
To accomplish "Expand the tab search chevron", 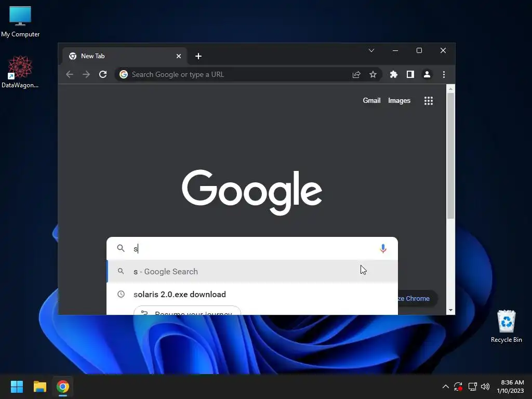I will tap(371, 50).
